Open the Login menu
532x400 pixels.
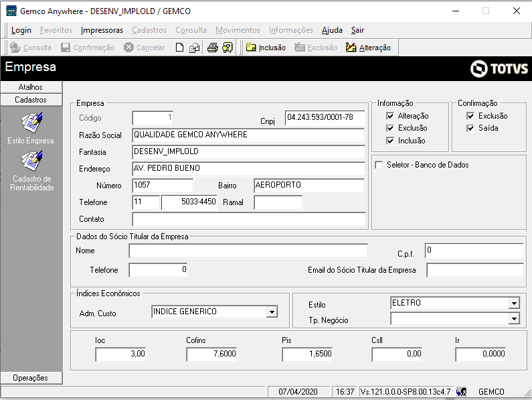[x=21, y=30]
